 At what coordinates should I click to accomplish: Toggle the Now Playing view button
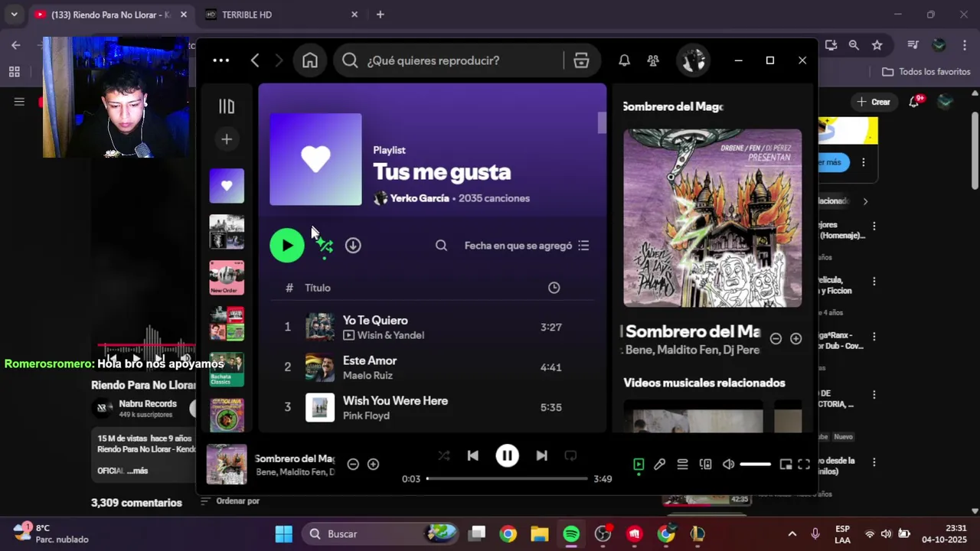[639, 464]
